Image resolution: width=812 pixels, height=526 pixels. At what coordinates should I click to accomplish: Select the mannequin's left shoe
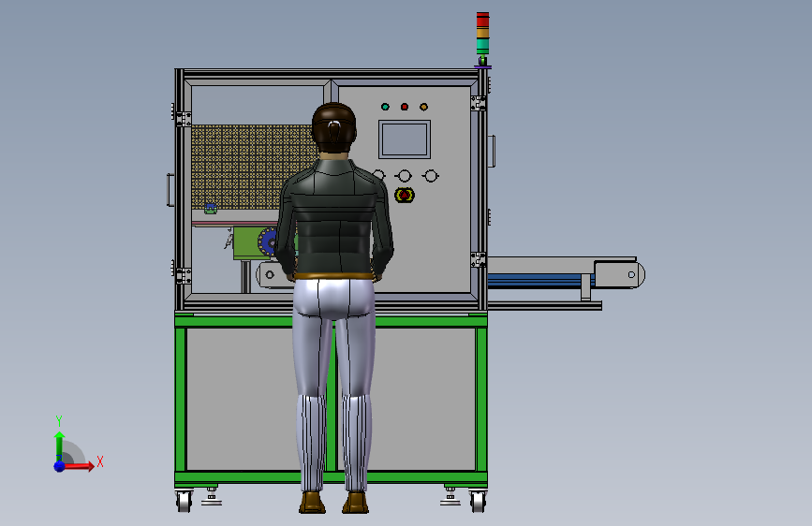click(312, 503)
